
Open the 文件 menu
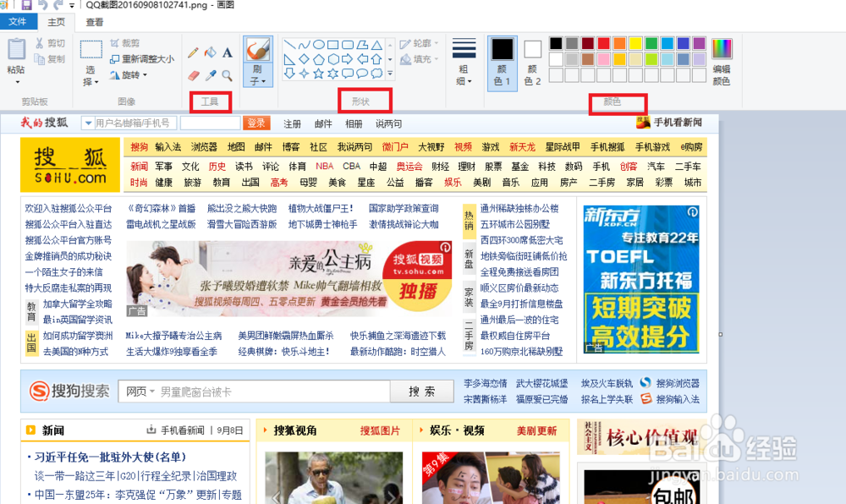[x=17, y=21]
